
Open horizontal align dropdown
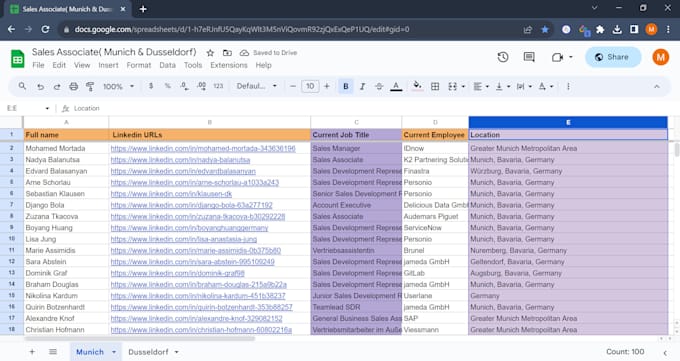(481, 86)
